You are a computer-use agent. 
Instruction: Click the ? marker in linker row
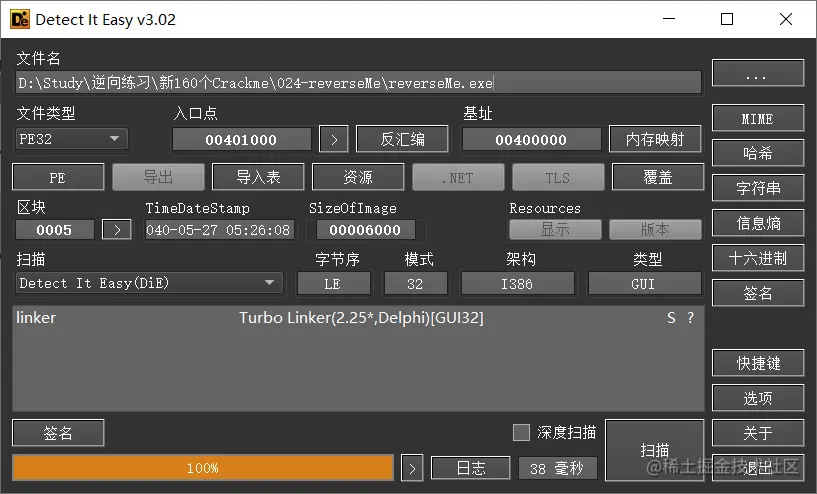pos(690,318)
